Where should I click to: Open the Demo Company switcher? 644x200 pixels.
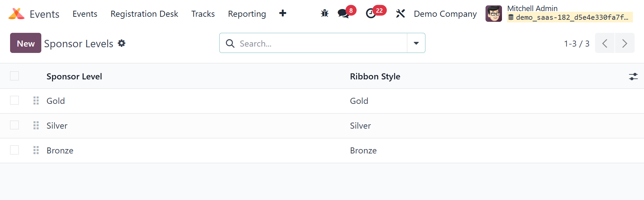(445, 14)
